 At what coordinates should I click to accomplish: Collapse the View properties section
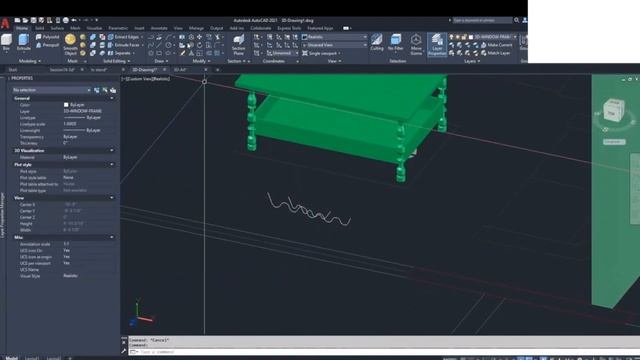(112, 198)
